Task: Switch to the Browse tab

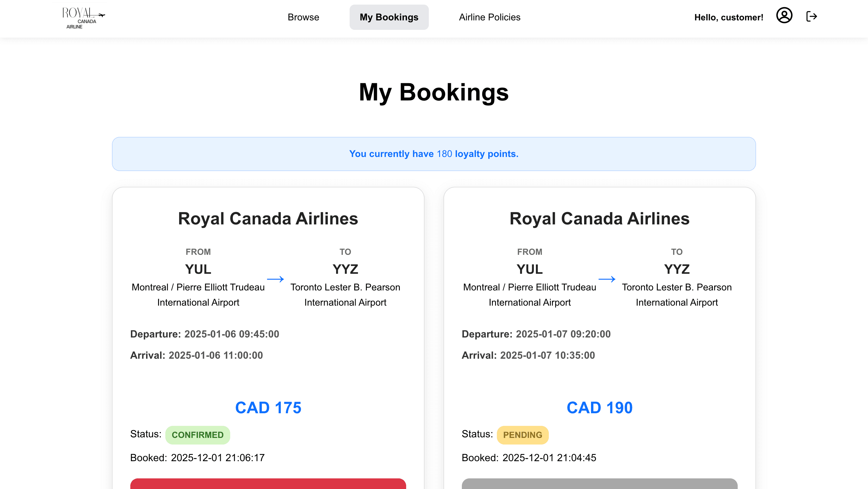Action: [x=303, y=17]
